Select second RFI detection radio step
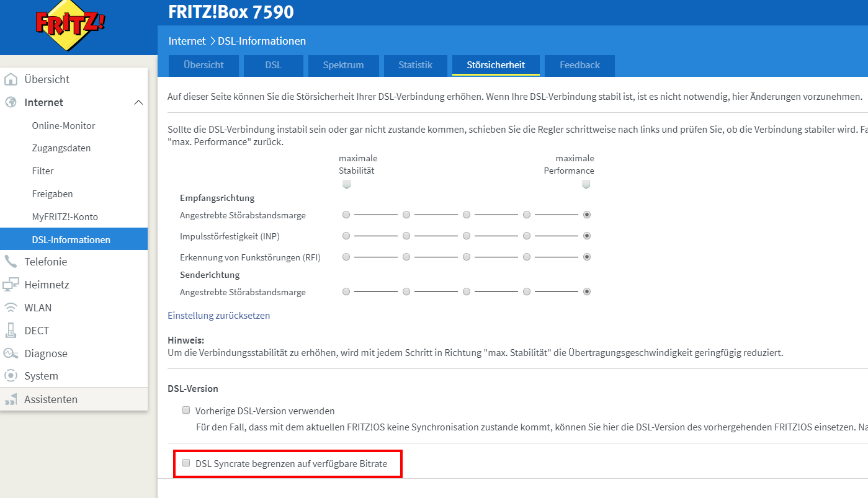868x498 pixels. [x=406, y=257]
